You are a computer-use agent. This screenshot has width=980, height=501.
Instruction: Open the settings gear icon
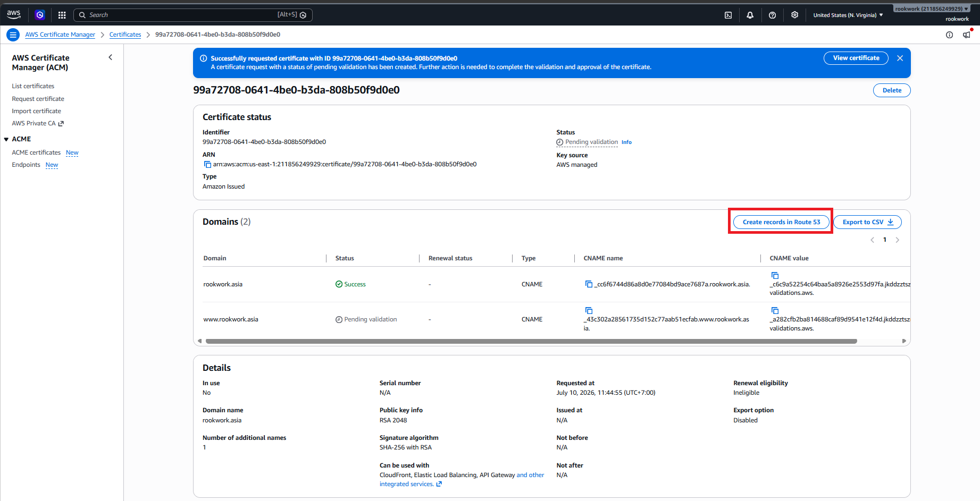coord(794,15)
